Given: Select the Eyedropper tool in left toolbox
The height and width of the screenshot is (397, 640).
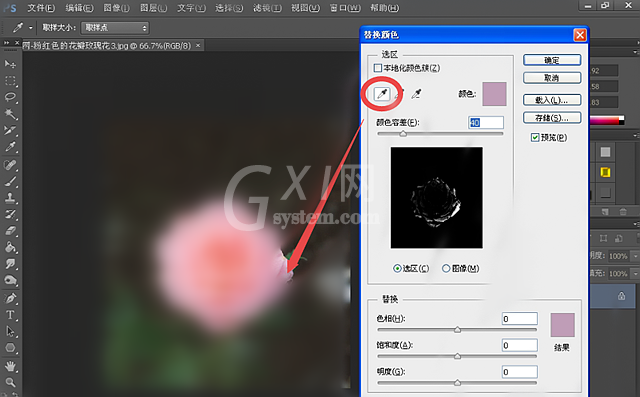Looking at the screenshot, I should [10, 147].
